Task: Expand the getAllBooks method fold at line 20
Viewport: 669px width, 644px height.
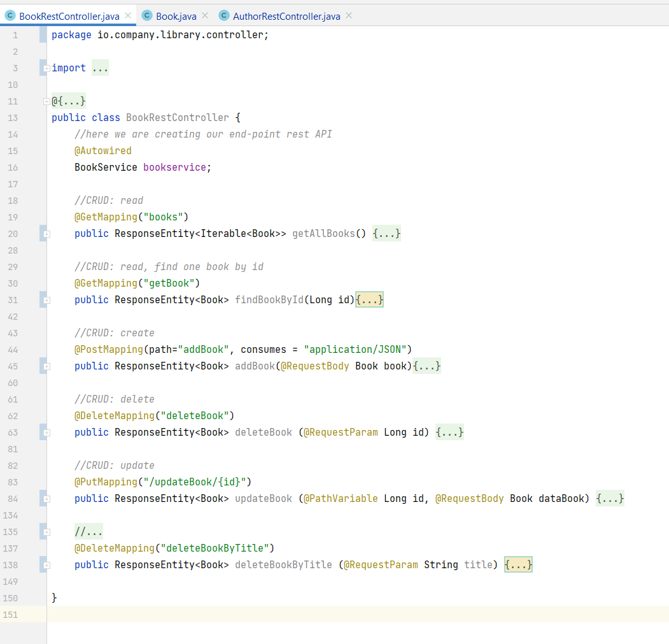Action: (x=47, y=234)
